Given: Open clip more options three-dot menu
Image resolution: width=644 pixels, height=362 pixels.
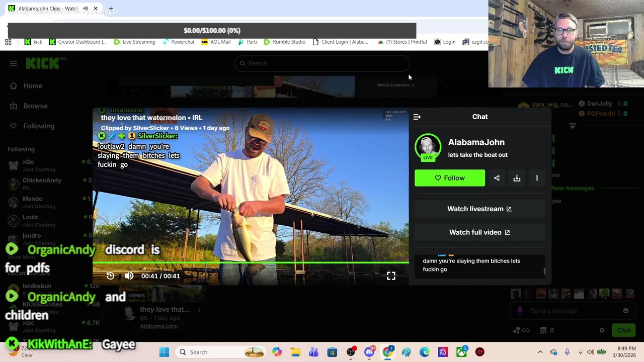Looking at the screenshot, I should (x=537, y=178).
